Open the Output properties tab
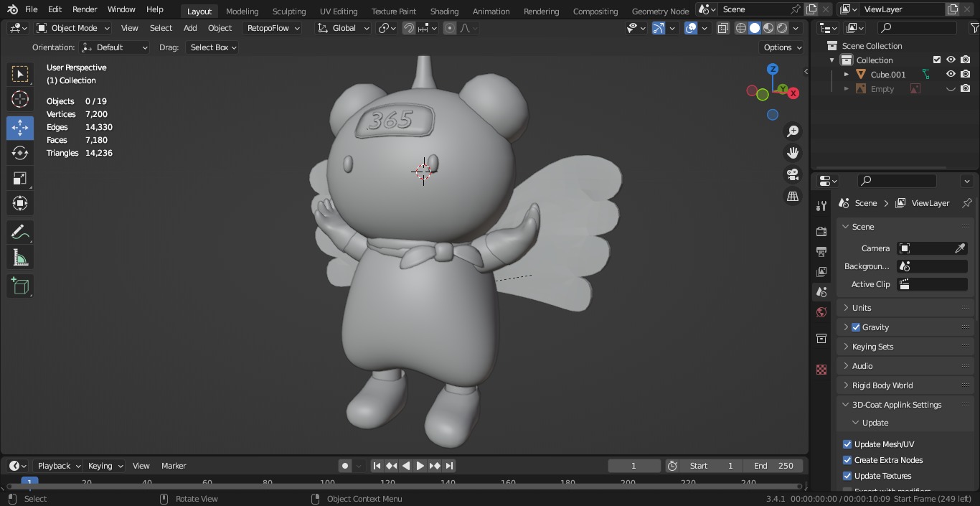The height and width of the screenshot is (506, 980). click(821, 252)
